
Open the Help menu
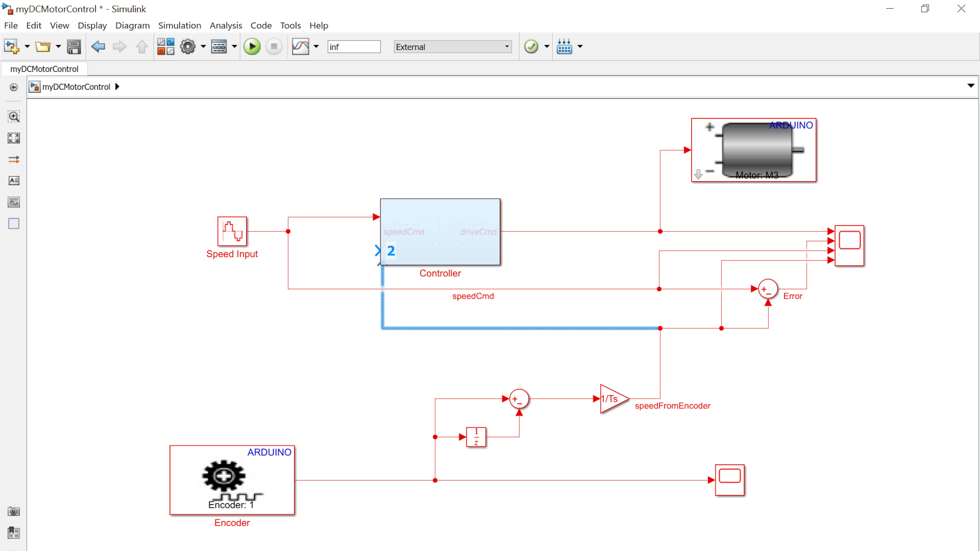(x=318, y=25)
